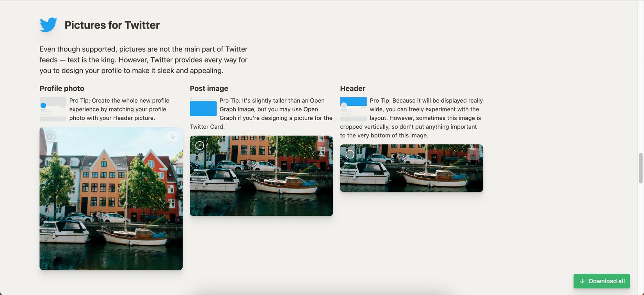The width and height of the screenshot is (644, 295).
Task: Click the Profile photo section title
Action: click(x=62, y=89)
